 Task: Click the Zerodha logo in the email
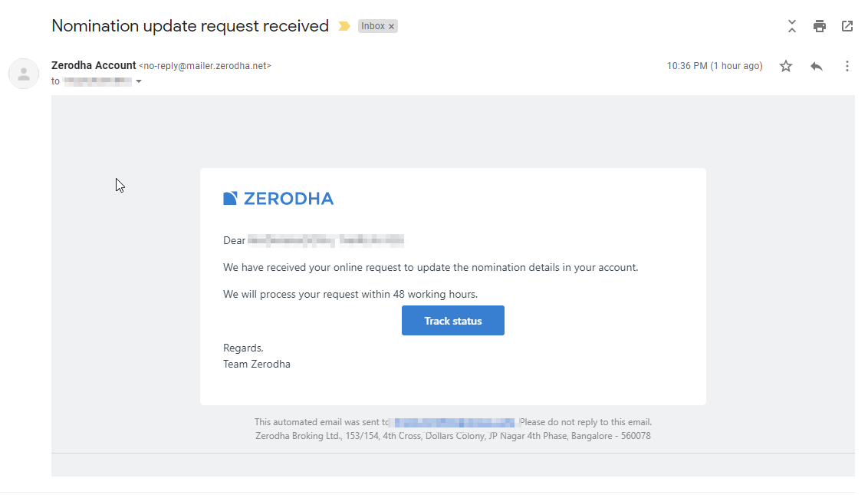tap(278, 199)
